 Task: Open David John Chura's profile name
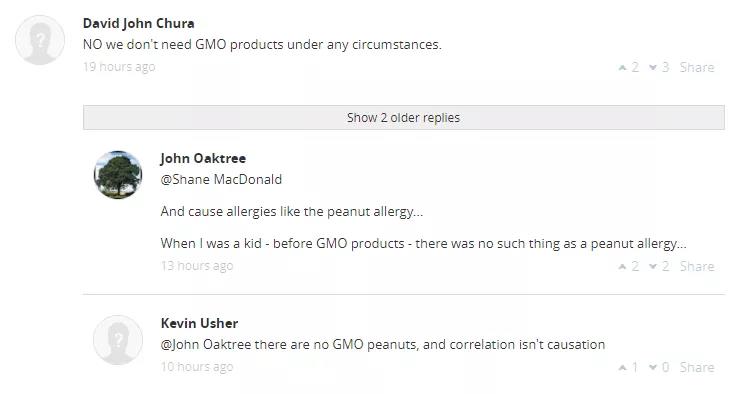[139, 23]
